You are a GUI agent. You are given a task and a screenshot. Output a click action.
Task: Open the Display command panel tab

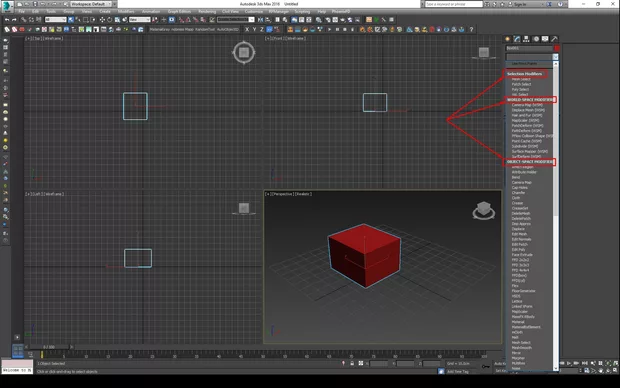(545, 39)
